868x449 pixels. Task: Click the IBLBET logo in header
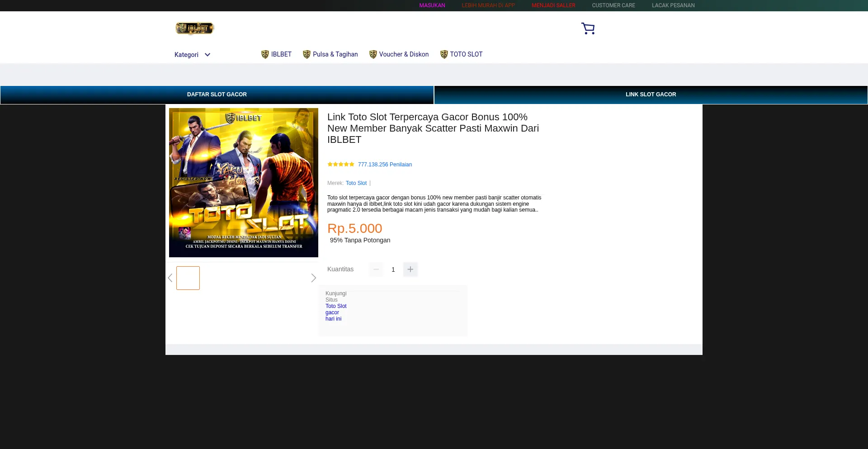point(194,28)
